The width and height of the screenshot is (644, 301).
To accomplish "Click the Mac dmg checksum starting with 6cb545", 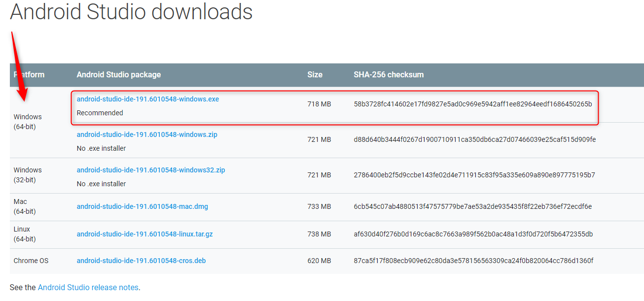I will point(472,206).
